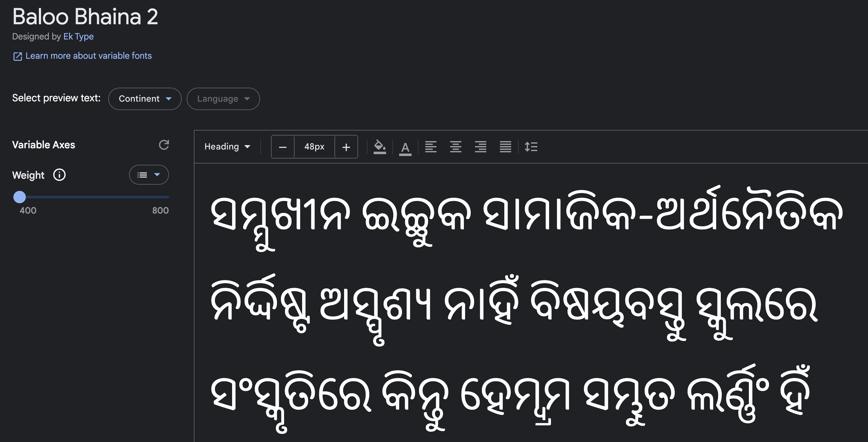Click the external link icon beside variable fonts

click(18, 56)
